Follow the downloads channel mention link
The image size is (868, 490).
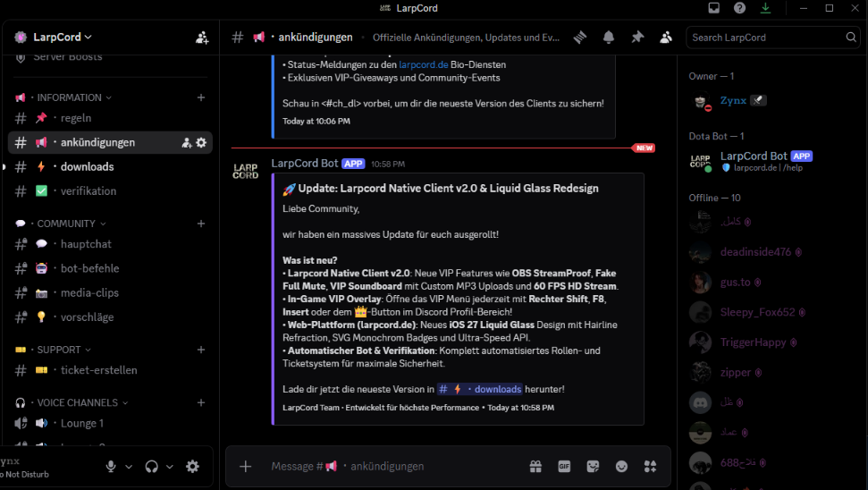tap(479, 389)
